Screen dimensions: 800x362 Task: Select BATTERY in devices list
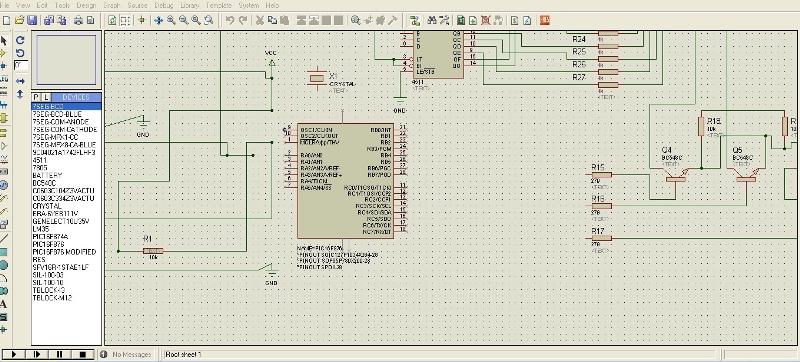(66, 175)
